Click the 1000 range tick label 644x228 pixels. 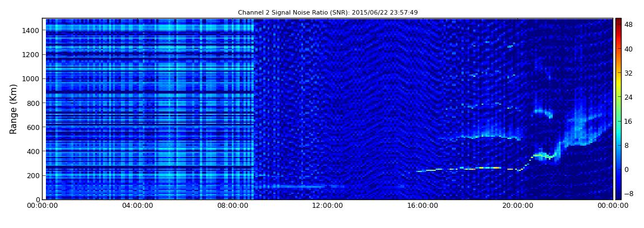(x=31, y=79)
